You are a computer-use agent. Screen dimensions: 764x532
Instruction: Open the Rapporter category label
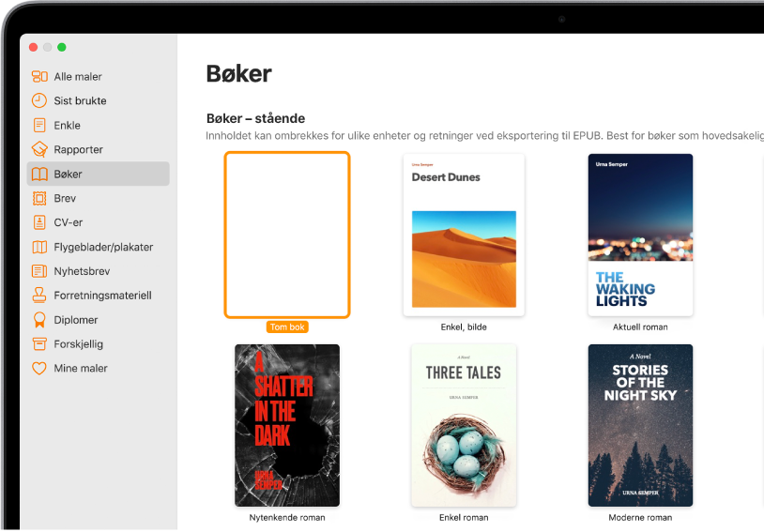click(79, 149)
